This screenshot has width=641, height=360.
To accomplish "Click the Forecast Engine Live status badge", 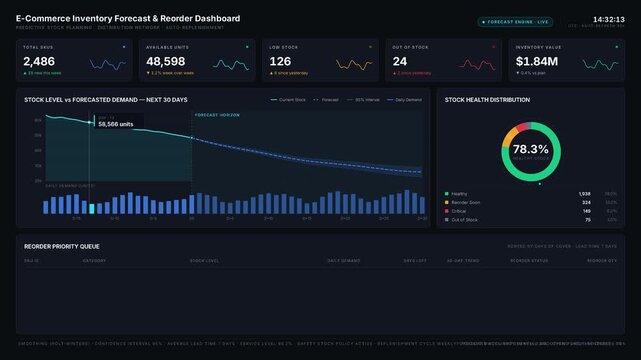I will (x=515, y=22).
